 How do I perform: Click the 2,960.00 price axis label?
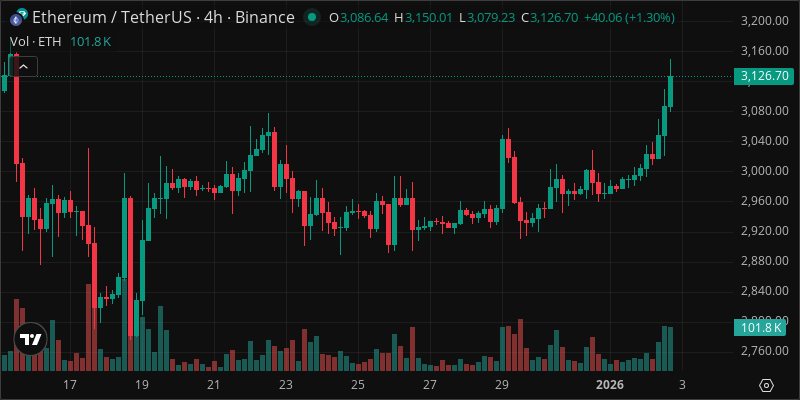[x=764, y=201]
